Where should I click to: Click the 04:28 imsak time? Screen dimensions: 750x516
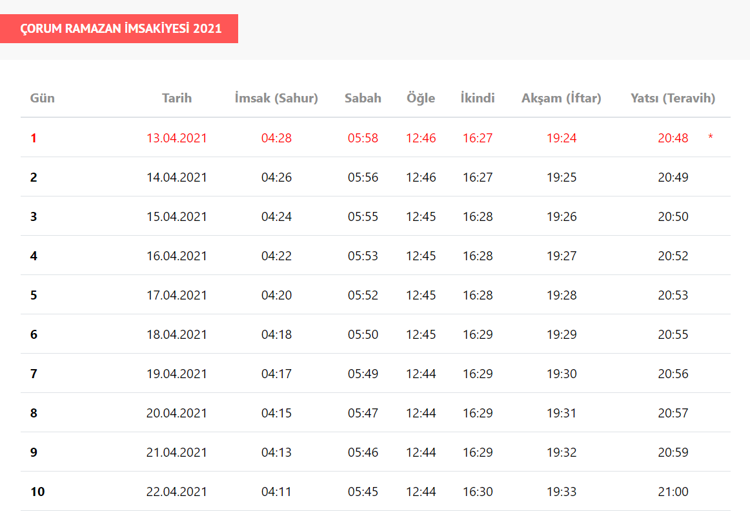click(x=276, y=138)
